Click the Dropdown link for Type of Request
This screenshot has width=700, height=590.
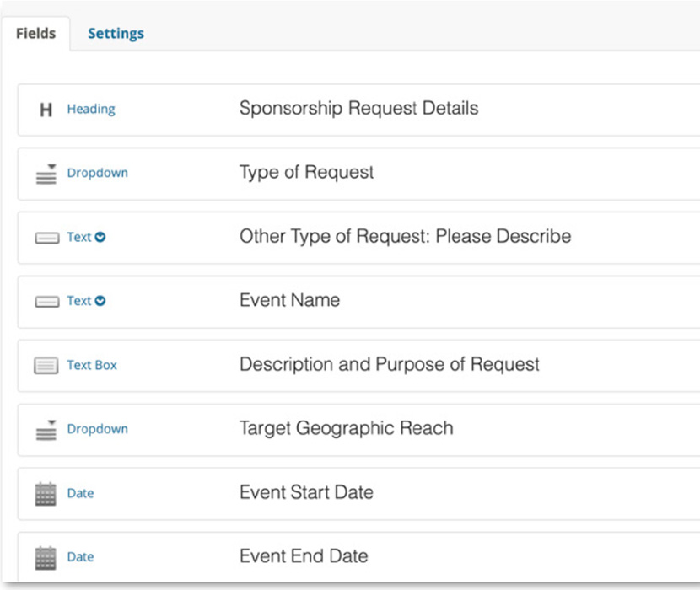(x=98, y=174)
